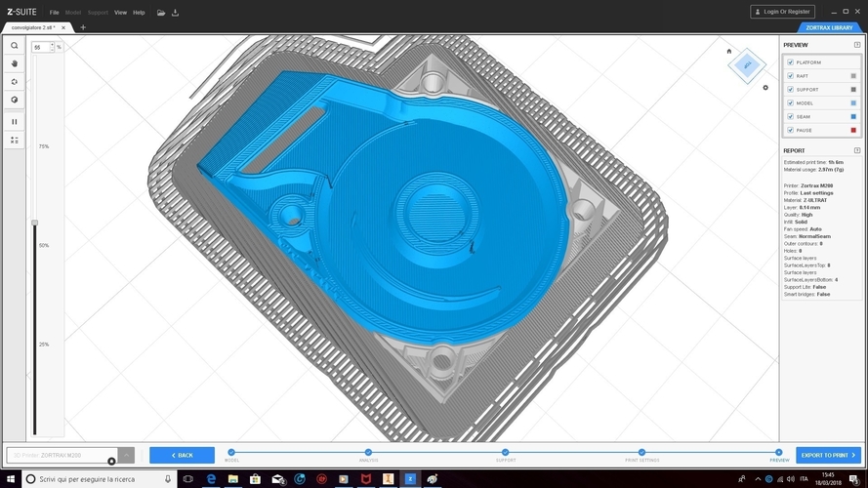Open the Help menu
Viewport: 868px width, 488px height.
point(139,13)
